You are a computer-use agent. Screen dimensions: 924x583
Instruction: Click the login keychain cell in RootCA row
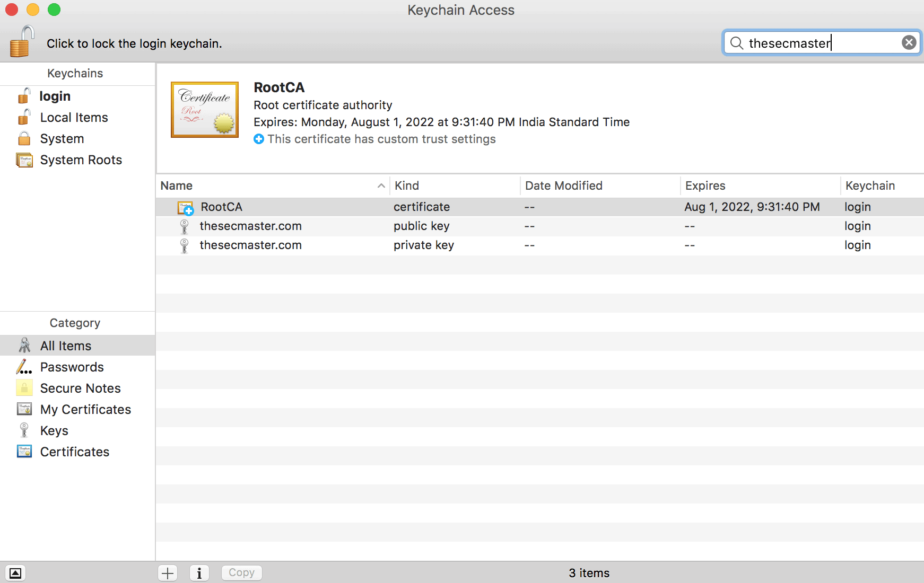(x=858, y=207)
